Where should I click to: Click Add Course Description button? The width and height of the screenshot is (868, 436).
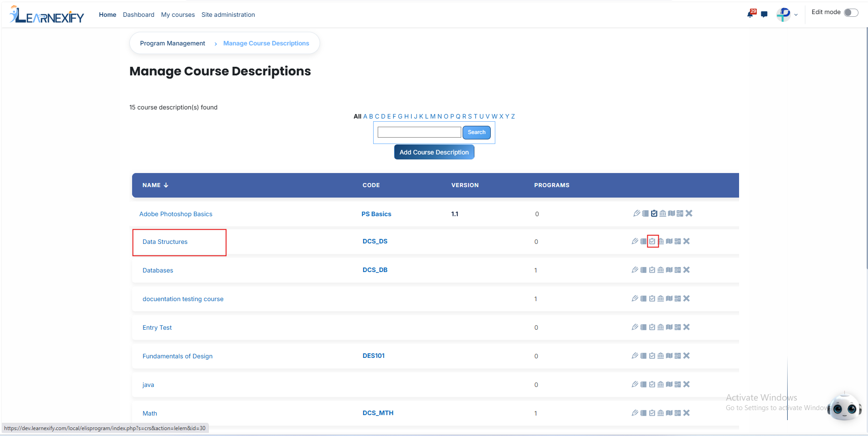tap(434, 152)
